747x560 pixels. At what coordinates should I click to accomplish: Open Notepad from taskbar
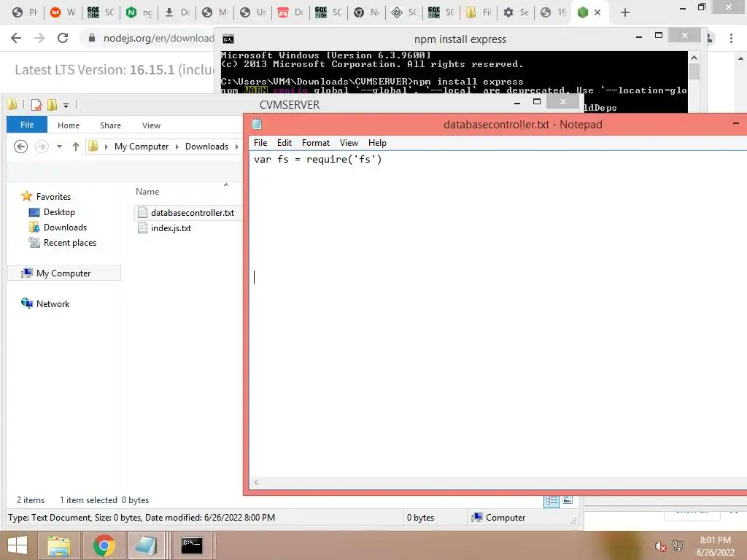146,545
